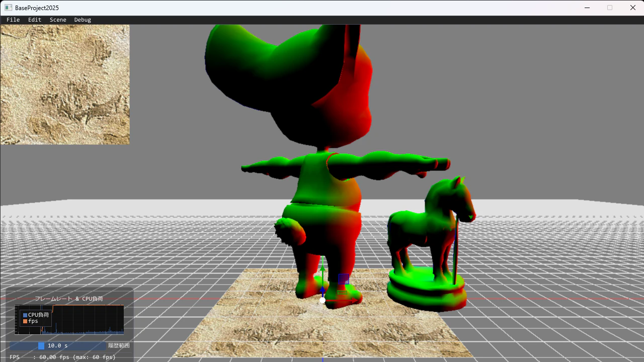Click the 履歴範囲 slider showing 10.0 s
644x362 pixels.
58,346
